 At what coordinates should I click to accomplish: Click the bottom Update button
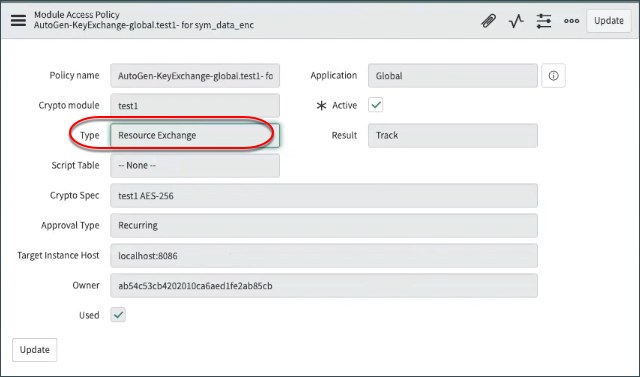tap(35, 350)
